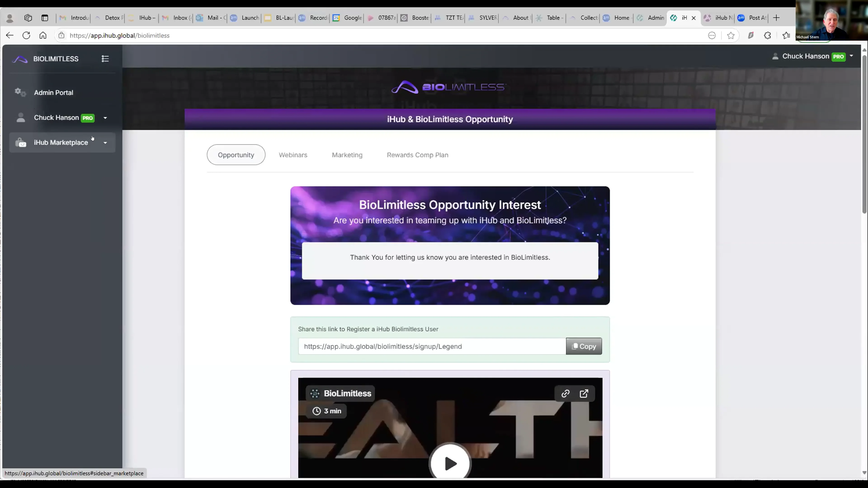The height and width of the screenshot is (488, 868).
Task: Click the list icon beside BIOLIMITLESS
Action: (x=105, y=59)
